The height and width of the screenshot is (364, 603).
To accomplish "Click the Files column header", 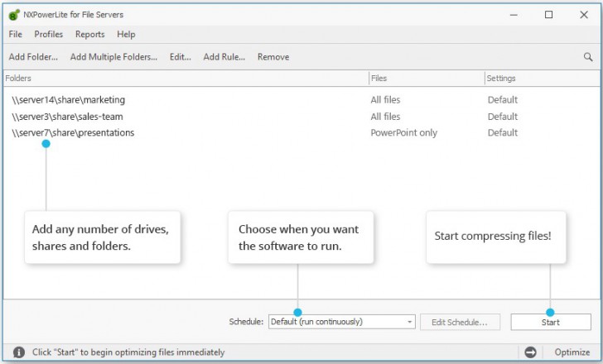I will pyautogui.click(x=427, y=79).
